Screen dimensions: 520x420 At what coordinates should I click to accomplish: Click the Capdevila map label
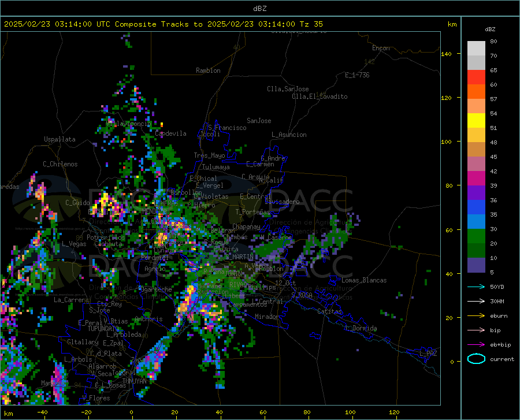(170, 133)
